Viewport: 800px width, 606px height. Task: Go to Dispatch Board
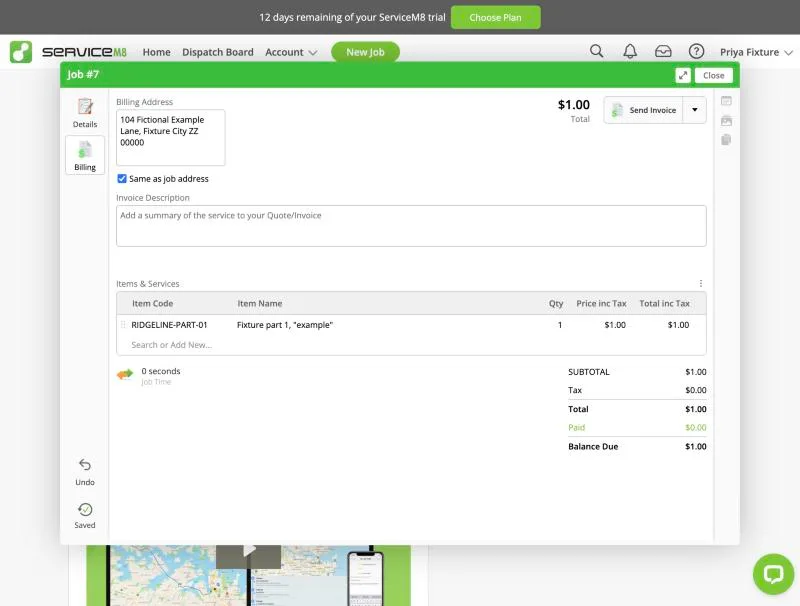point(218,52)
